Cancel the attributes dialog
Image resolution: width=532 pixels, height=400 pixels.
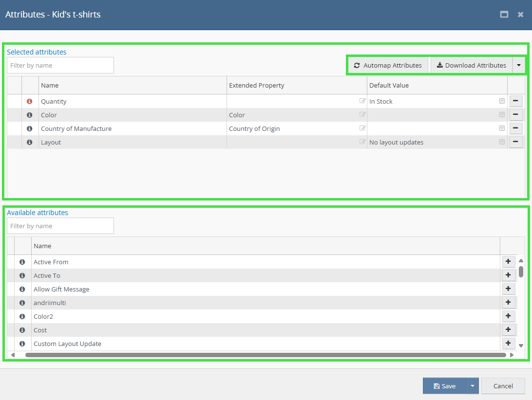pos(503,386)
